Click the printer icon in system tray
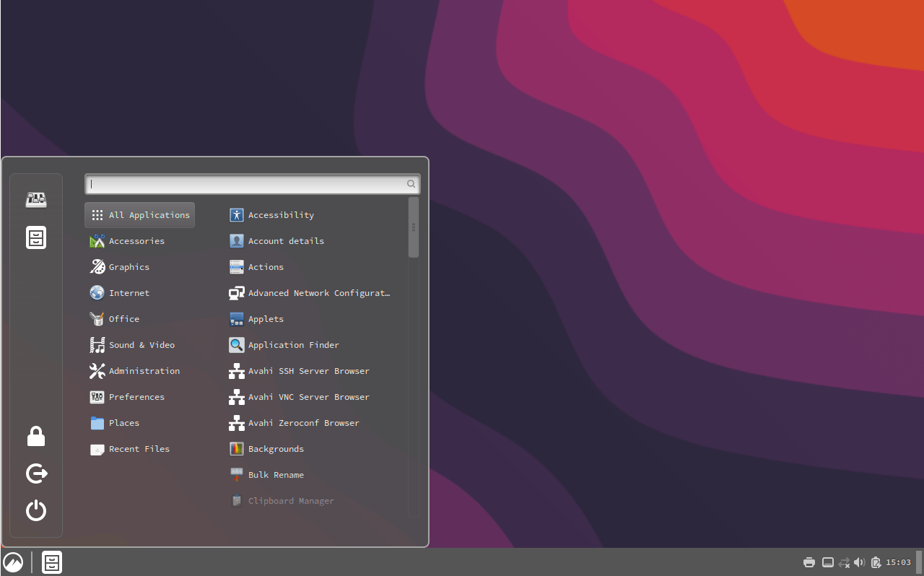 (x=809, y=562)
